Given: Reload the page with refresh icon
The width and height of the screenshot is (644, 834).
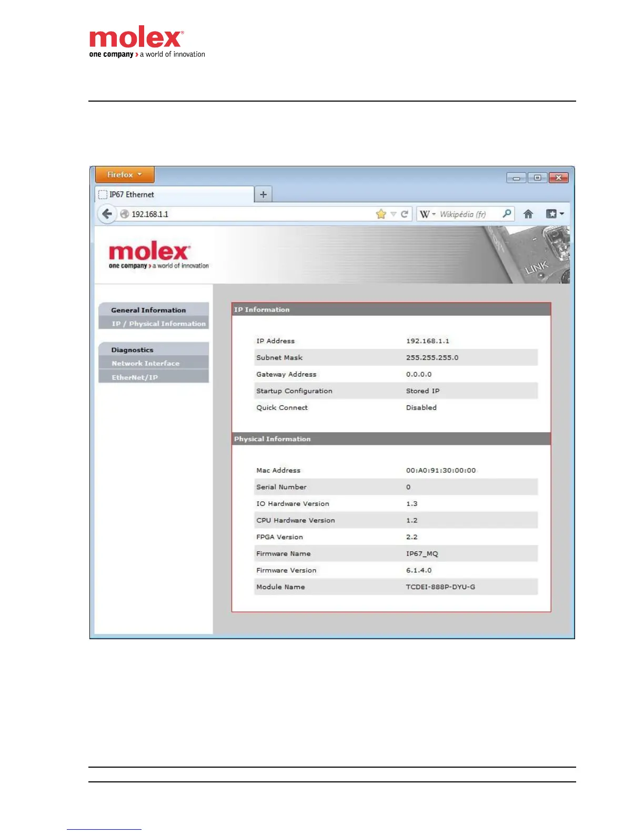Looking at the screenshot, I should 404,214.
